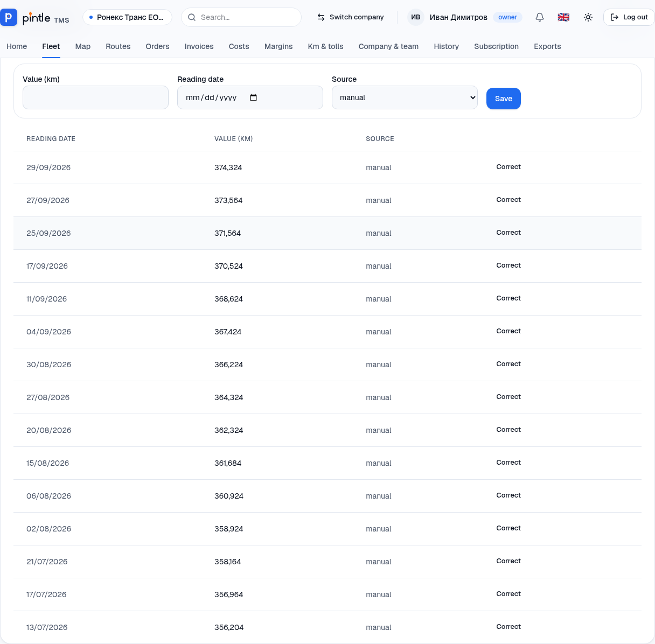This screenshot has height=644, width=655.
Task: Correct the 13/07/2026 reading
Action: (508, 627)
